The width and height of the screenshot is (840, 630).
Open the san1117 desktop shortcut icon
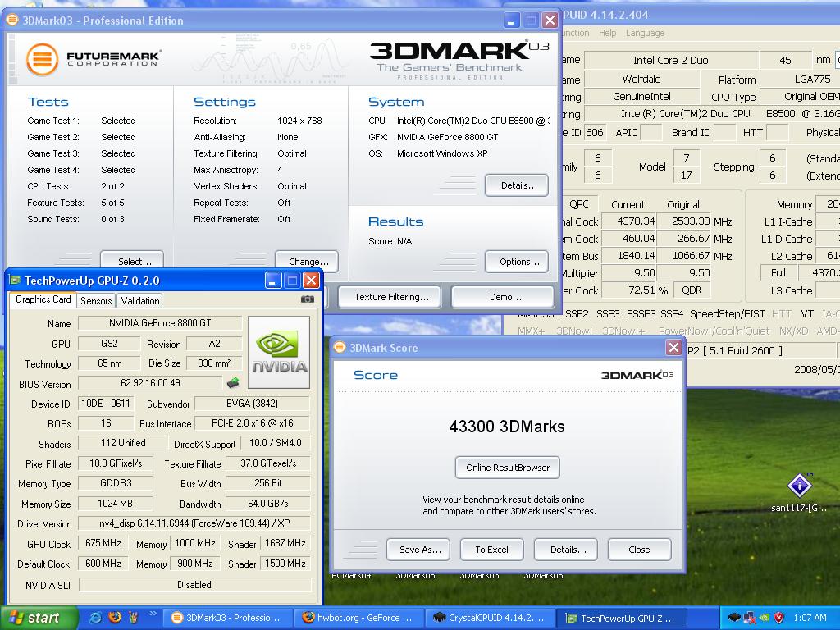(799, 486)
